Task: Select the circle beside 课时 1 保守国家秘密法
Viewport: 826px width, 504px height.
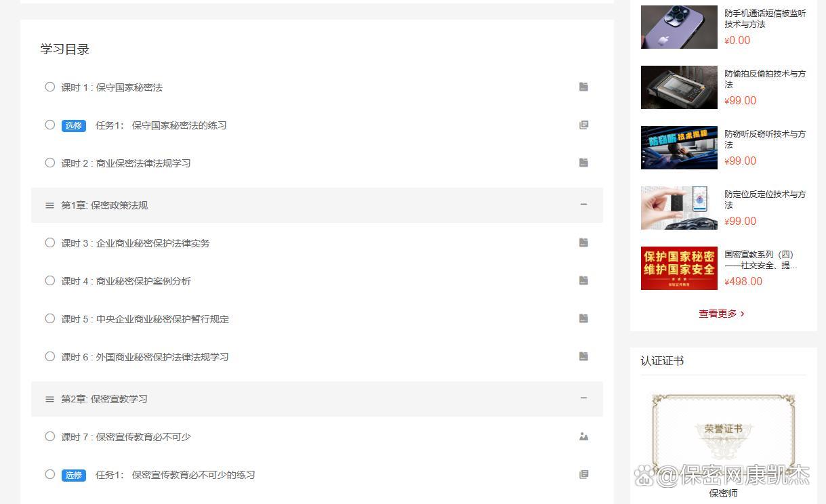Action: 49,87
